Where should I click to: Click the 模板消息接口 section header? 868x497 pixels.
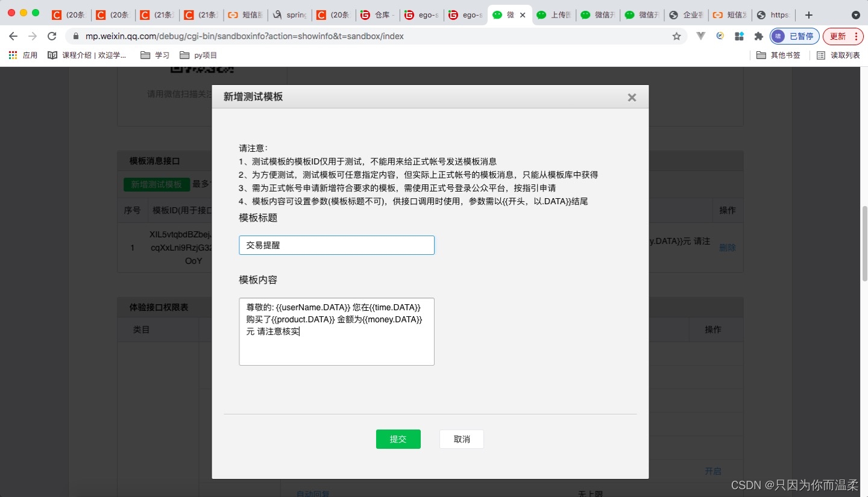coord(154,161)
